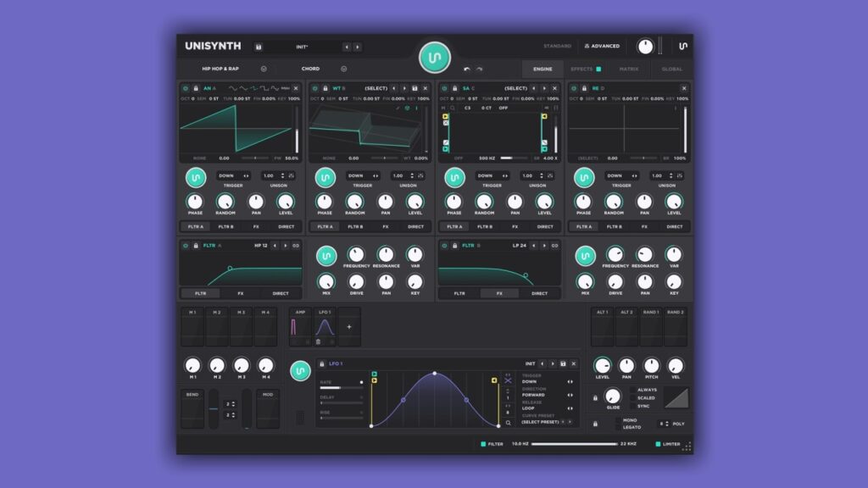
Task: Open the WT B (SELECT) wavetable menu
Action: click(x=376, y=88)
